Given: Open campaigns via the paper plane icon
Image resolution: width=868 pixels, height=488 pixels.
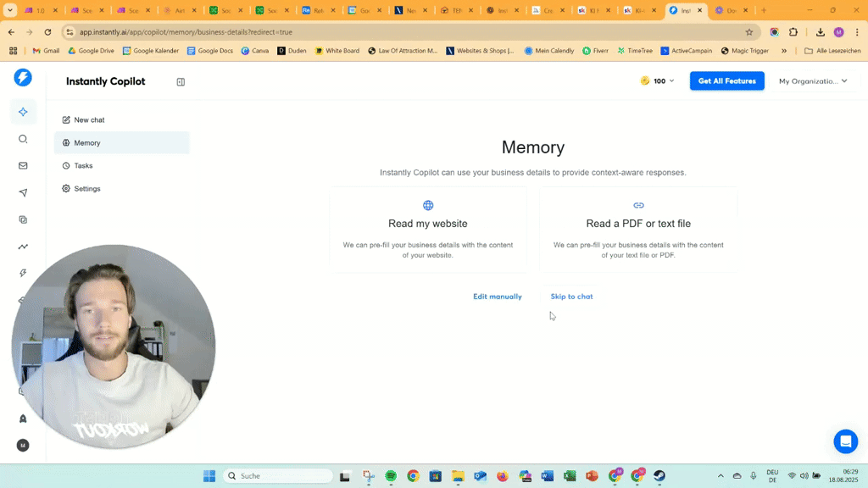Looking at the screenshot, I should coord(23,192).
